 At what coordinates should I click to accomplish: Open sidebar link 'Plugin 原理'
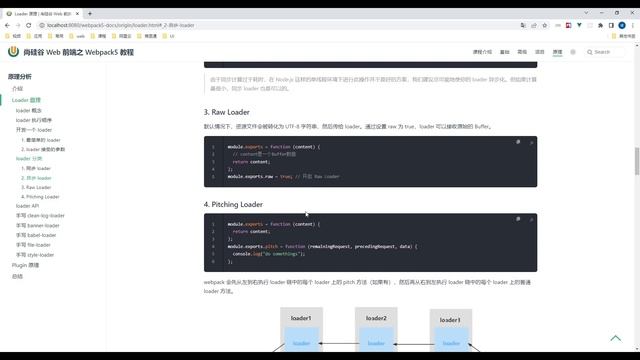(25, 265)
